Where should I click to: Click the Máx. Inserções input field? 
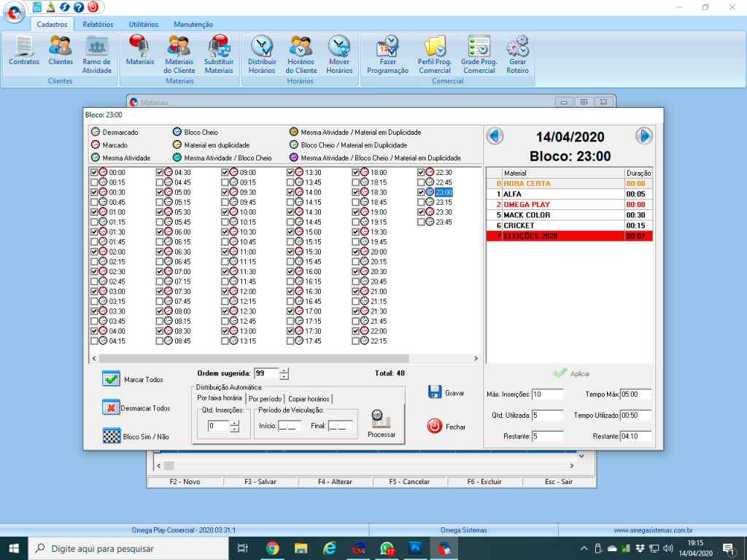(547, 394)
